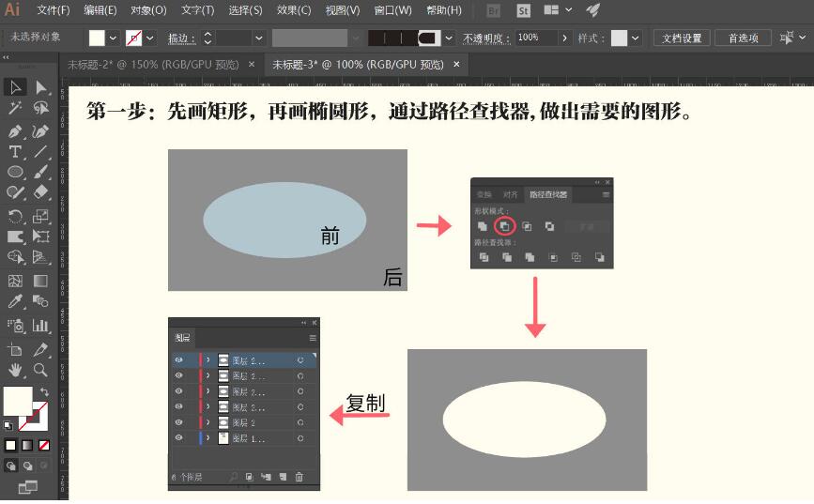Image resolution: width=814 pixels, height=504 pixels.
Task: Open the fill color dropdown arrow
Action: coord(114,38)
